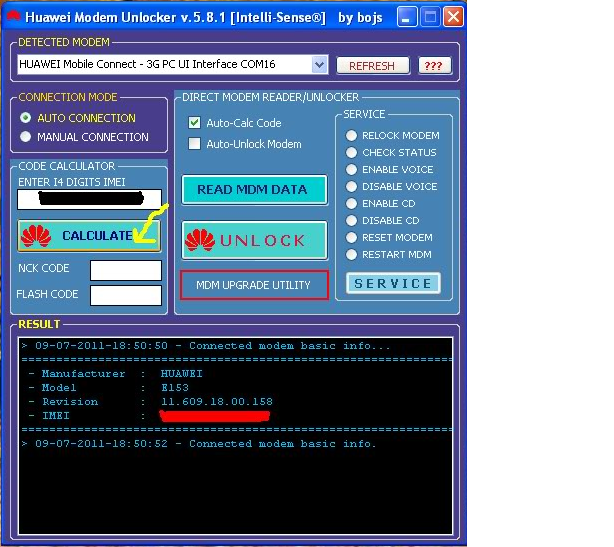Screen dimensions: 614x547
Task: Select DISABLE VOICE service option
Action: pyautogui.click(x=392, y=186)
